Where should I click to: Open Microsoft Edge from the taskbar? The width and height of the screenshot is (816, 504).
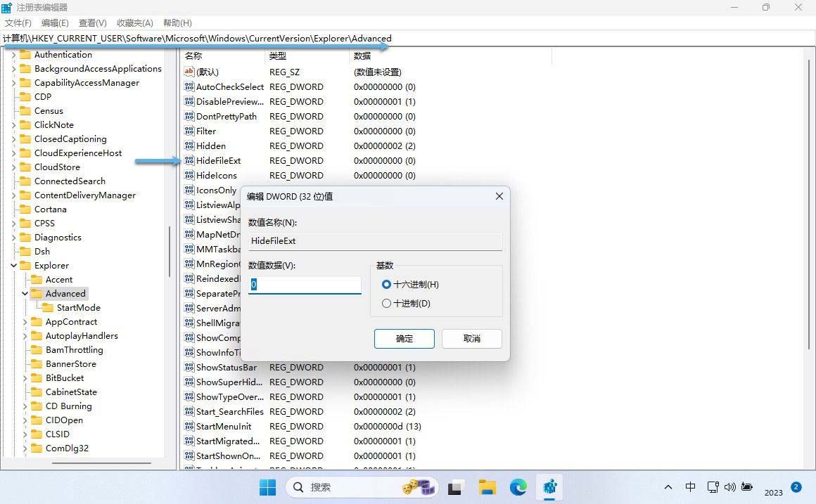coord(518,487)
